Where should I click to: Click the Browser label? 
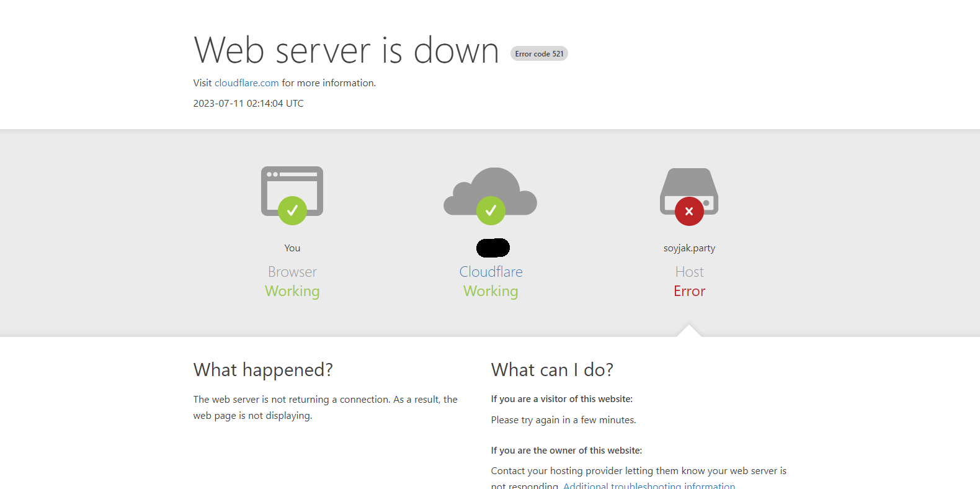[292, 272]
